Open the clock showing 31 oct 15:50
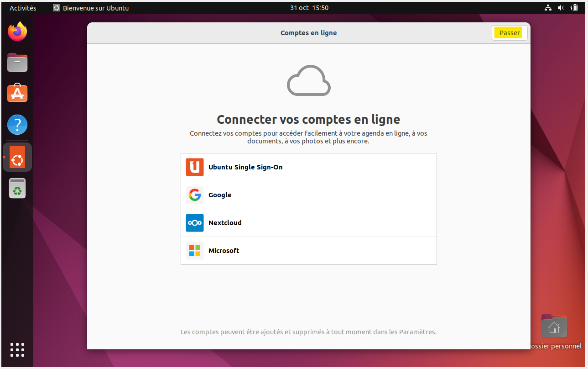Screen dimensions: 588x369 tap(309, 8)
